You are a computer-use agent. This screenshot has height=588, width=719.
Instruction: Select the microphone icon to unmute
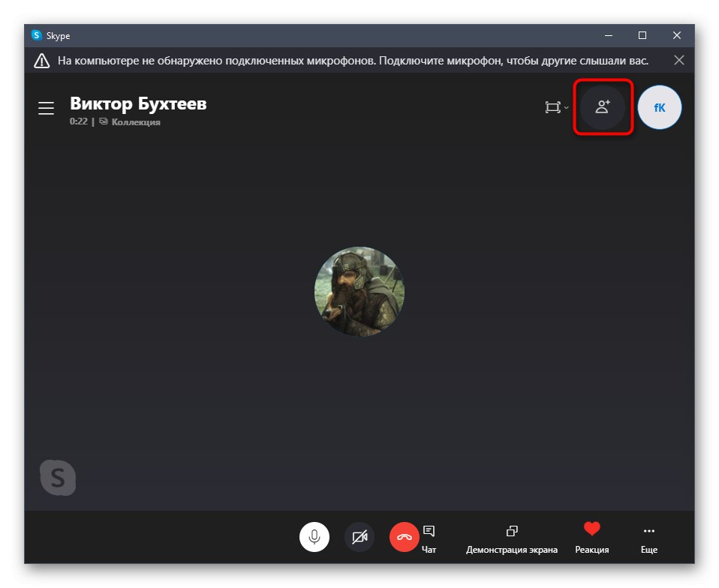[314, 537]
